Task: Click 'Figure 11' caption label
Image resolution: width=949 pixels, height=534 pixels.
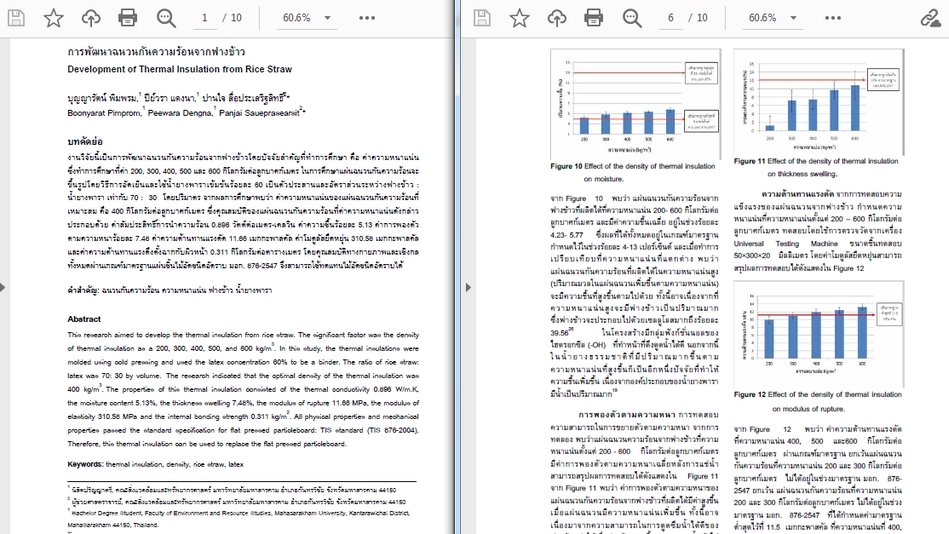Action: point(749,161)
